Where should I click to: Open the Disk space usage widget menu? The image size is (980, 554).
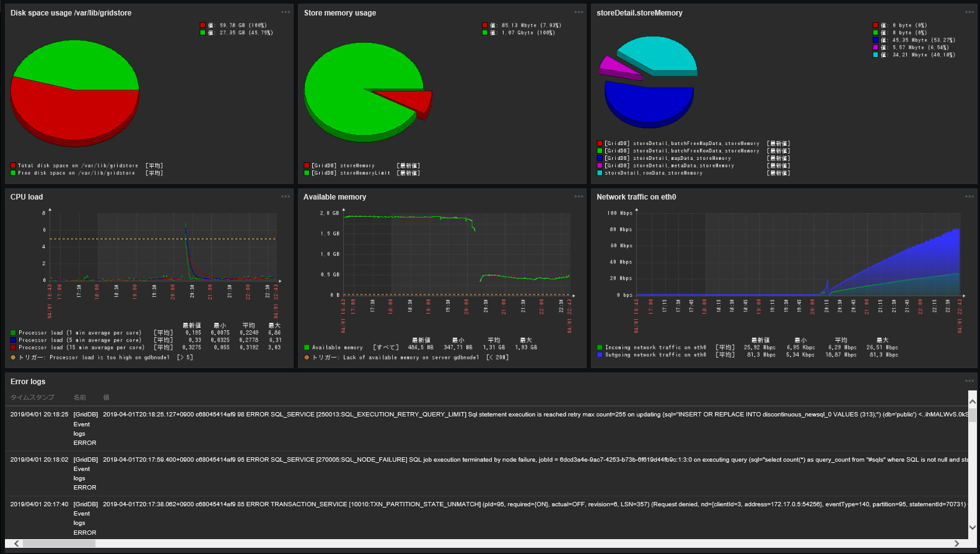[285, 12]
